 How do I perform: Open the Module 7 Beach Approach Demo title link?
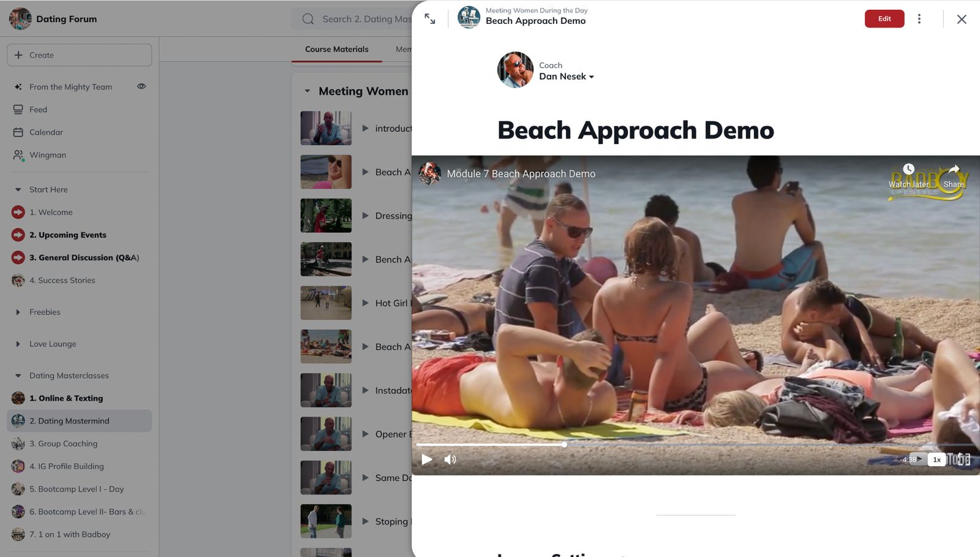coord(521,174)
